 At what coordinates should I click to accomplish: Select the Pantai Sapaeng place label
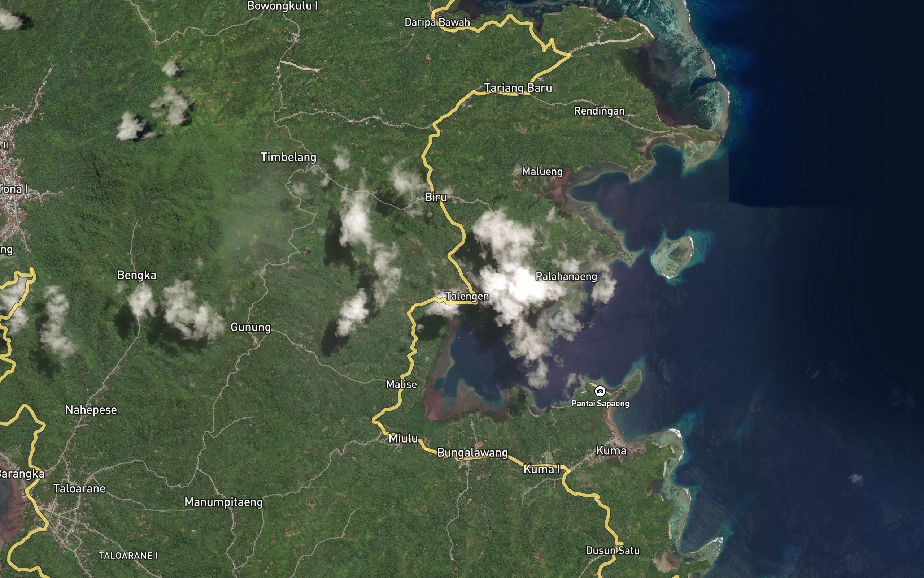[x=600, y=403]
